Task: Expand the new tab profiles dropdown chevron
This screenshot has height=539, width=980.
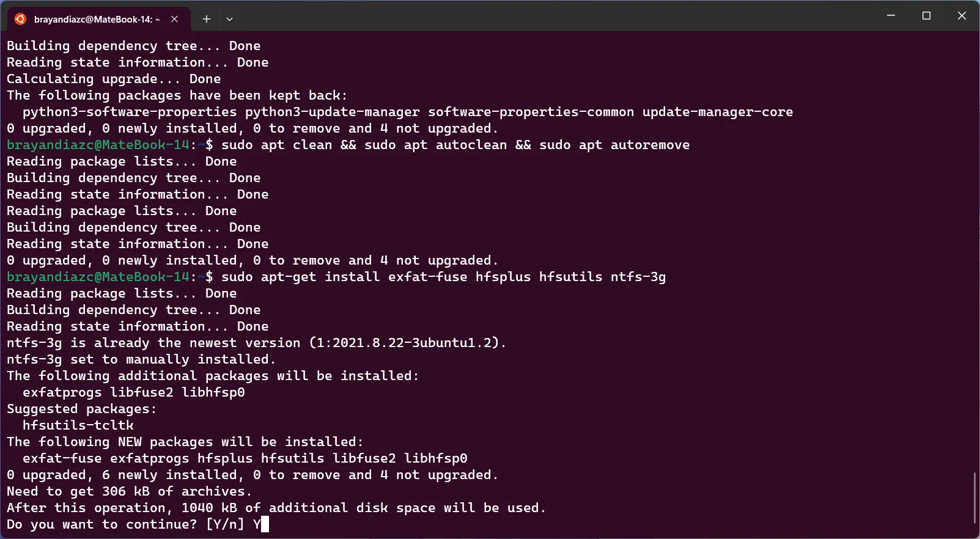Action: 229,19
